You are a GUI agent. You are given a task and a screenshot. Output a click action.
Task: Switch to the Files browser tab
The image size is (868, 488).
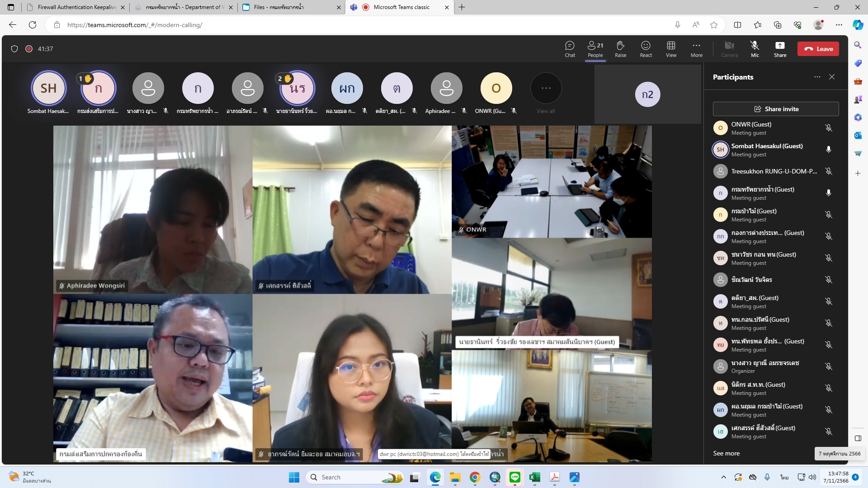(289, 7)
